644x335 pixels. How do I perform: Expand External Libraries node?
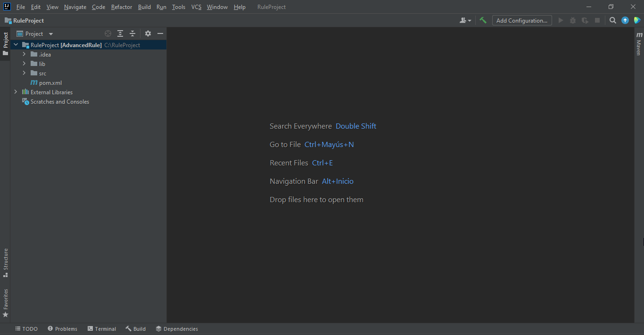pos(16,92)
